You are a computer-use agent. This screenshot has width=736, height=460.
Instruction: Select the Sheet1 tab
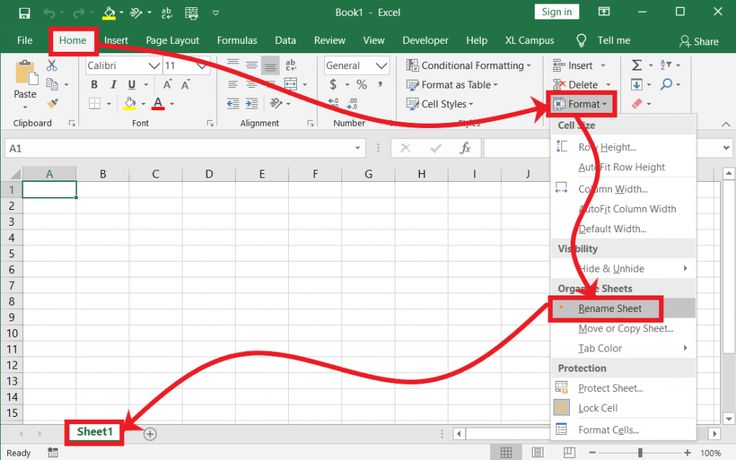point(95,432)
